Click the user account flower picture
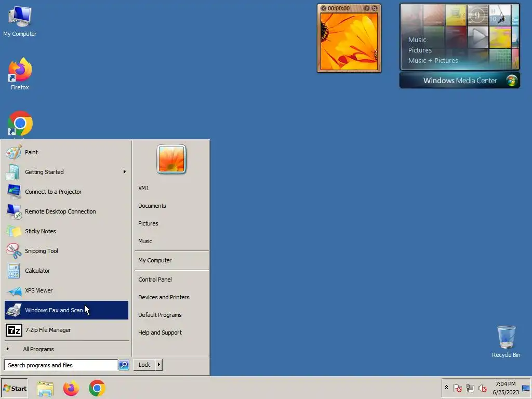The image size is (532, 399). [x=171, y=159]
